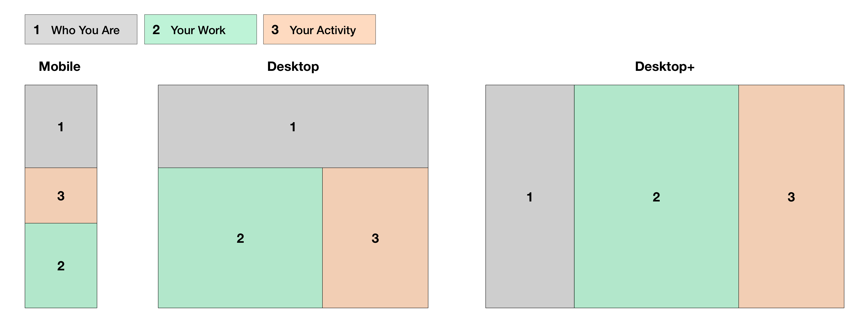Click the 'Your Activity' text label
The height and width of the screenshot is (326, 868).
click(323, 30)
